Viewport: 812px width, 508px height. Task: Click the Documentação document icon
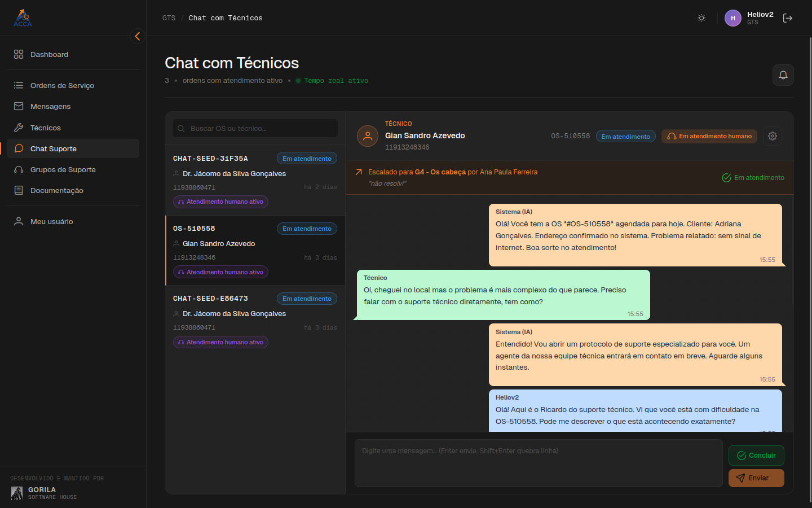(19, 190)
